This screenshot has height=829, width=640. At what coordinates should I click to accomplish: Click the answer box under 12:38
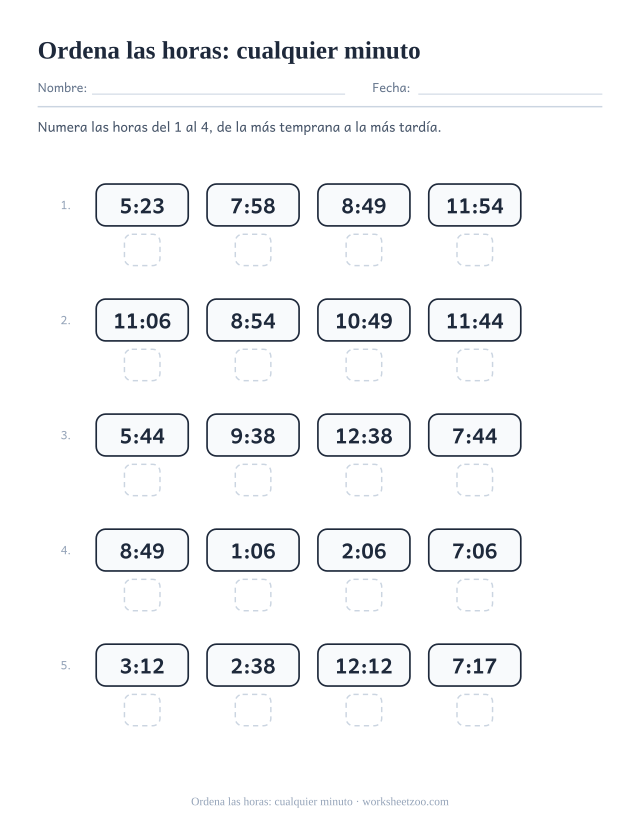pos(364,480)
